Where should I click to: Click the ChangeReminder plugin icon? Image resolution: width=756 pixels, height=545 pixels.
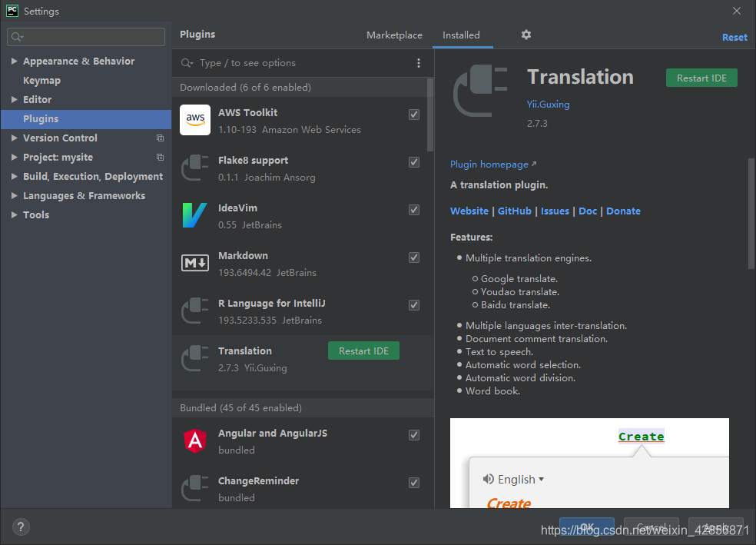pos(195,489)
